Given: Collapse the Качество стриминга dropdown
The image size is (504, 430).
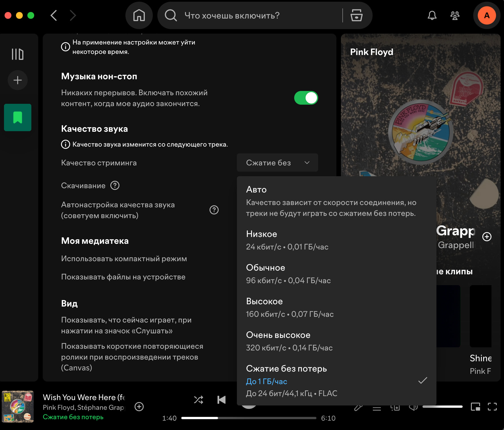Looking at the screenshot, I should 277,163.
